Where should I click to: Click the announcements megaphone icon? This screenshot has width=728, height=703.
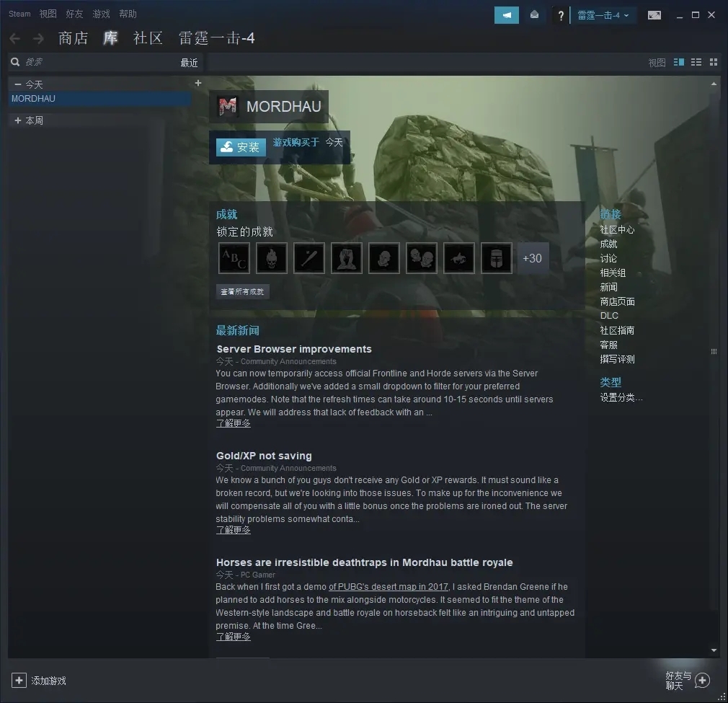coord(507,15)
